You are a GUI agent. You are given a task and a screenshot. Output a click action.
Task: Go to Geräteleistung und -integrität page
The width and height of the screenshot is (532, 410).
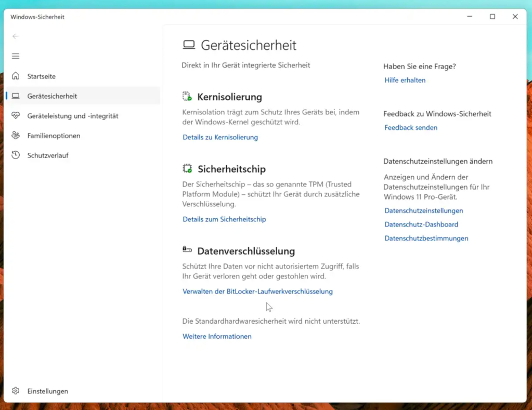point(73,116)
